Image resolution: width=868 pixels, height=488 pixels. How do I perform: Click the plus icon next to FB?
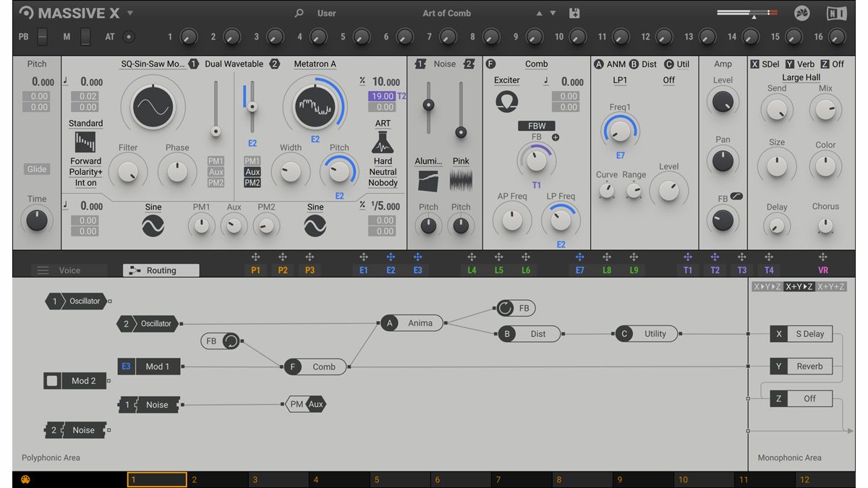(556, 137)
